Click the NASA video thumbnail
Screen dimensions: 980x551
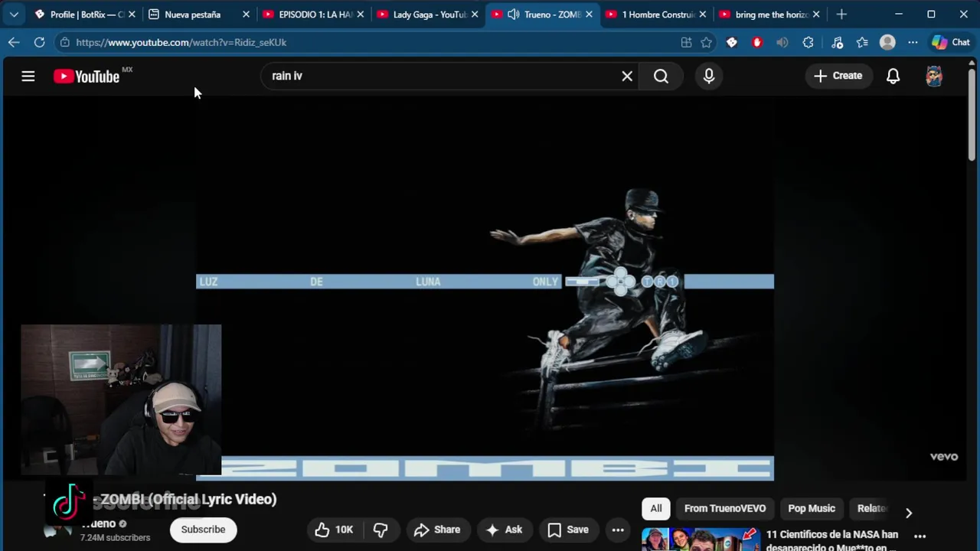coord(701,540)
